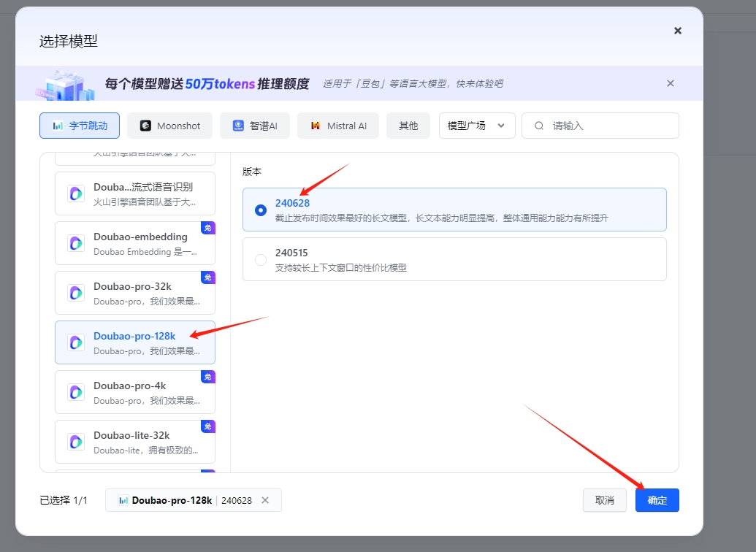The image size is (756, 552).
Task: Click the 版本 section label
Action: coord(252,172)
